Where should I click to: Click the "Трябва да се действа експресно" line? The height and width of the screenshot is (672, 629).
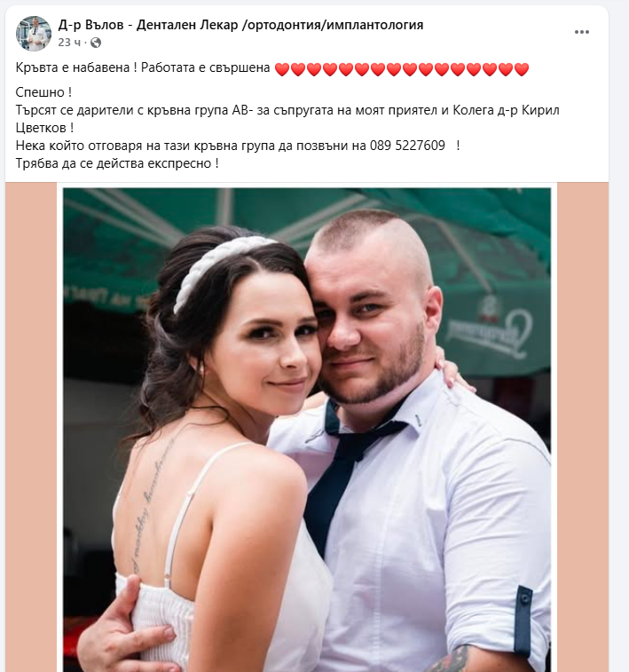click(x=117, y=163)
